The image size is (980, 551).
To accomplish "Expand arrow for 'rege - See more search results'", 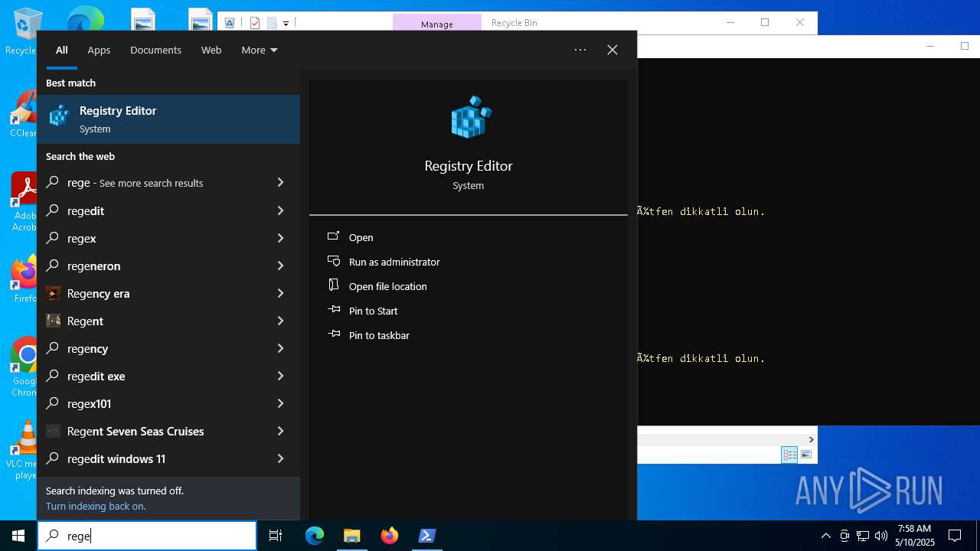I will click(280, 183).
